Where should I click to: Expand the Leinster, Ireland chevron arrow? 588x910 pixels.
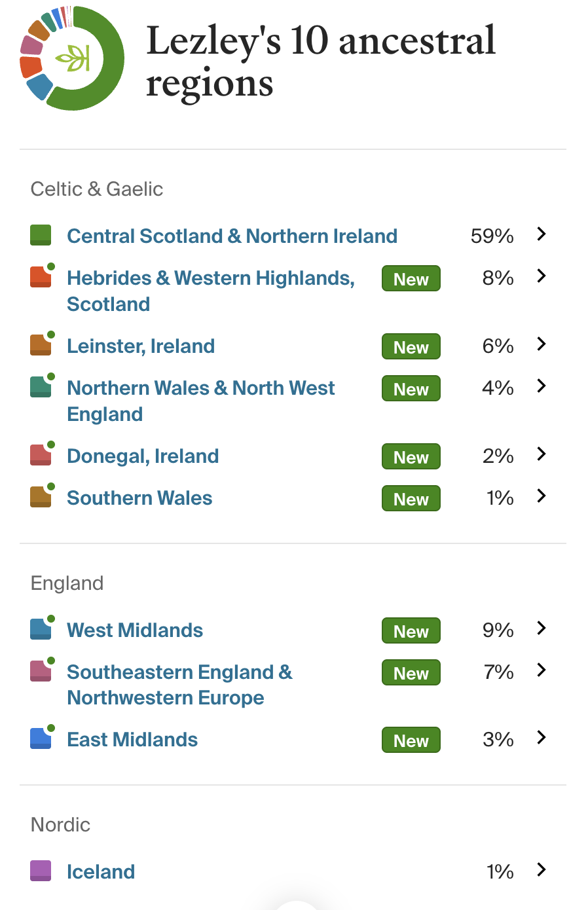(x=541, y=344)
